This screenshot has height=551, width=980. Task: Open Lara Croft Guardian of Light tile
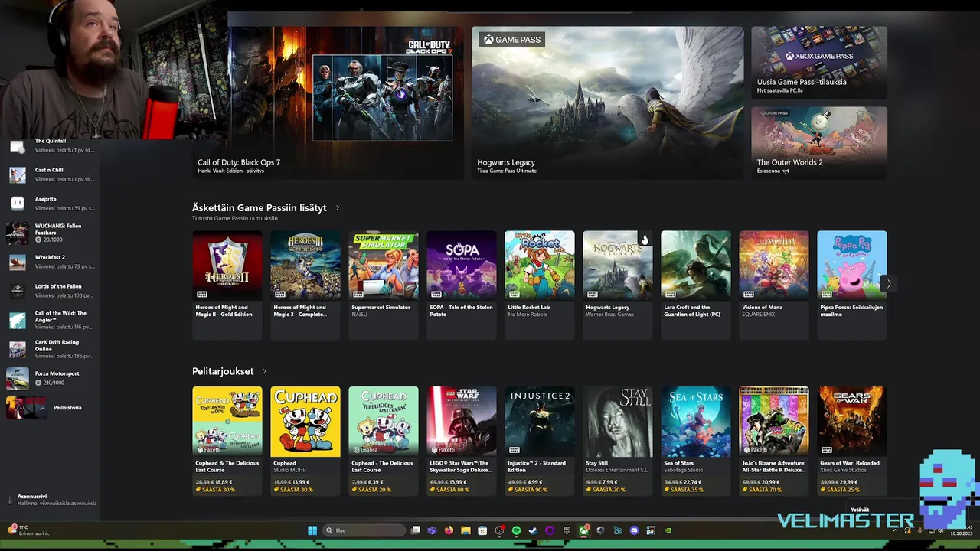(x=695, y=285)
